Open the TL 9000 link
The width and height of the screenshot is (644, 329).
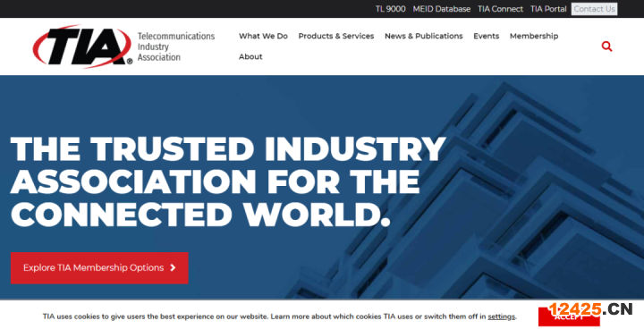[390, 9]
